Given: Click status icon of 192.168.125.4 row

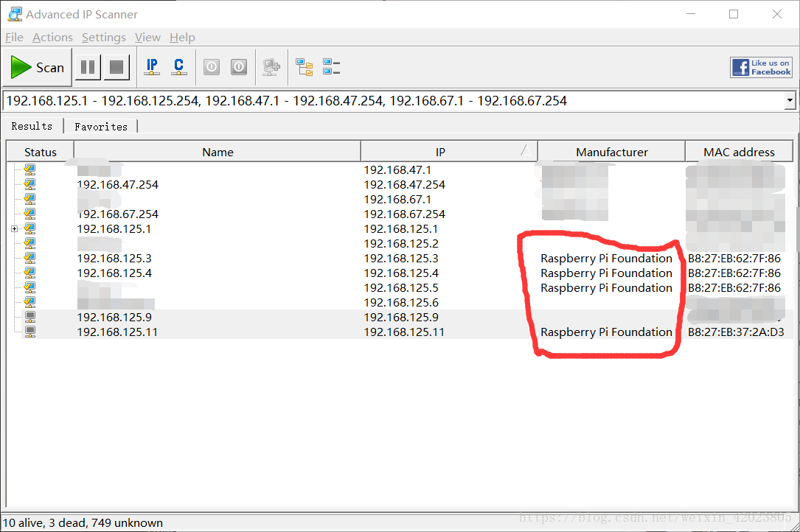Looking at the screenshot, I should pos(30,273).
